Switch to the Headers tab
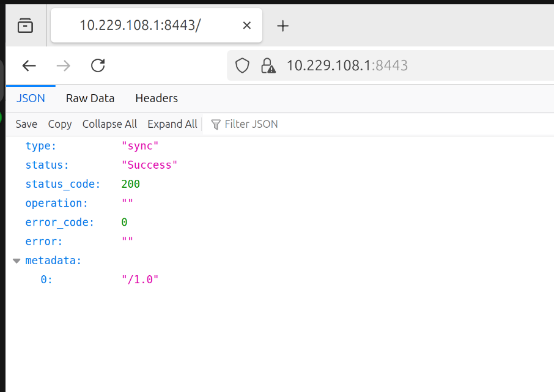Image resolution: width=554 pixels, height=392 pixels. pos(157,98)
